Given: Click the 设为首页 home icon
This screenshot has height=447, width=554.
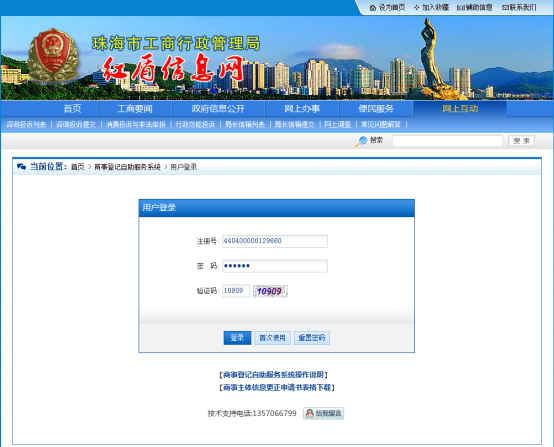Looking at the screenshot, I should [x=372, y=8].
